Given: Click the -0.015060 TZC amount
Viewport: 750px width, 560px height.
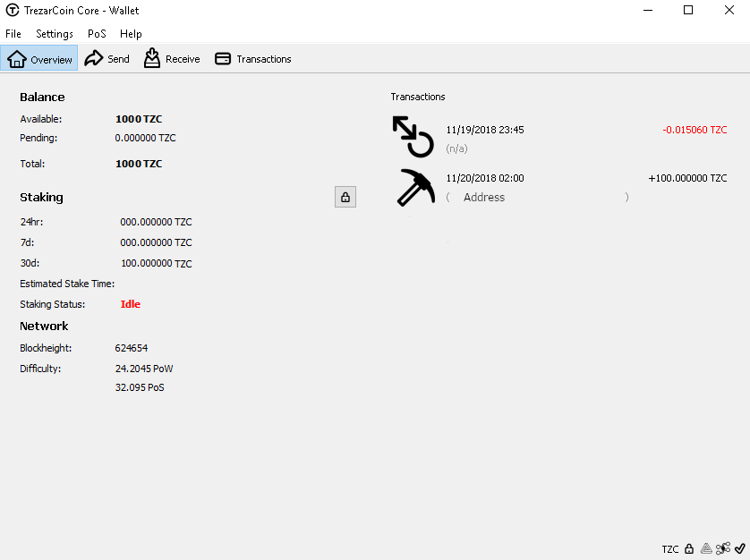Looking at the screenshot, I should [695, 130].
